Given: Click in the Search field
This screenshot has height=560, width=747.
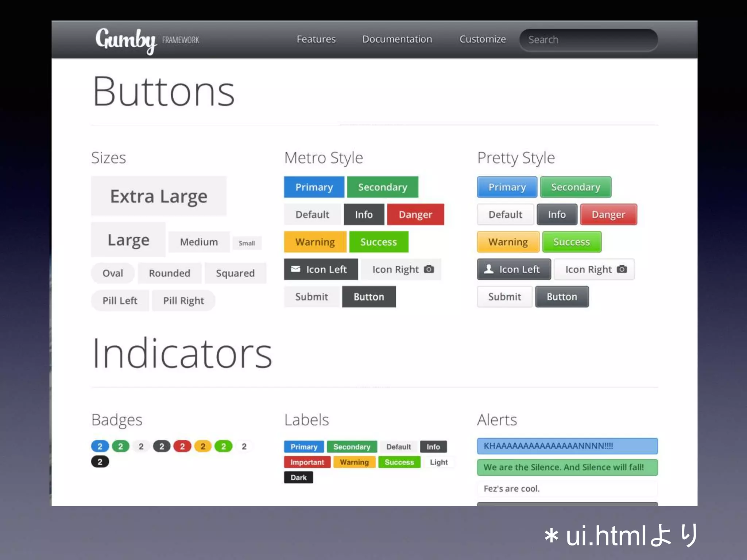Looking at the screenshot, I should (x=588, y=40).
